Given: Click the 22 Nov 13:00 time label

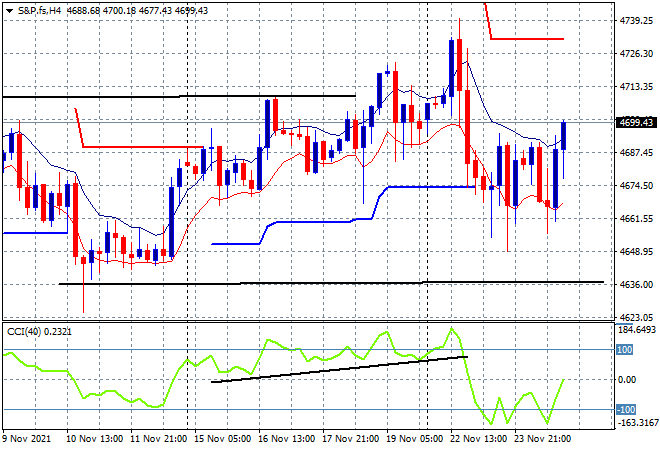Looking at the screenshot, I should coord(479,439).
